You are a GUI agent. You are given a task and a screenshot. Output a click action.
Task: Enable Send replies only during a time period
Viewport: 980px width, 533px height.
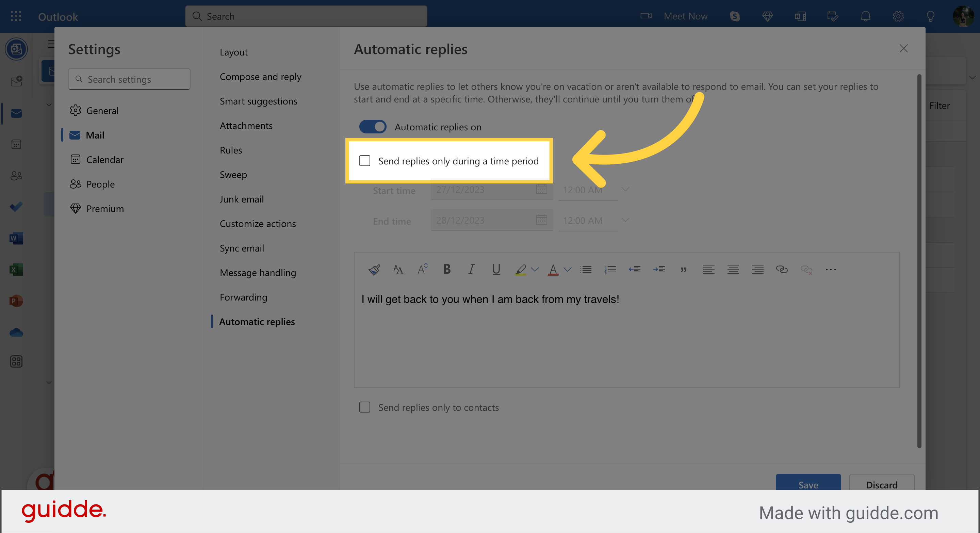pyautogui.click(x=364, y=161)
